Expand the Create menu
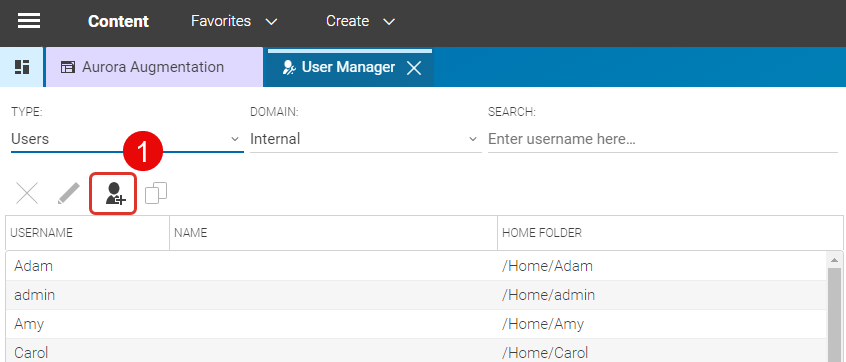Image resolution: width=846 pixels, height=362 pixels. pos(360,22)
